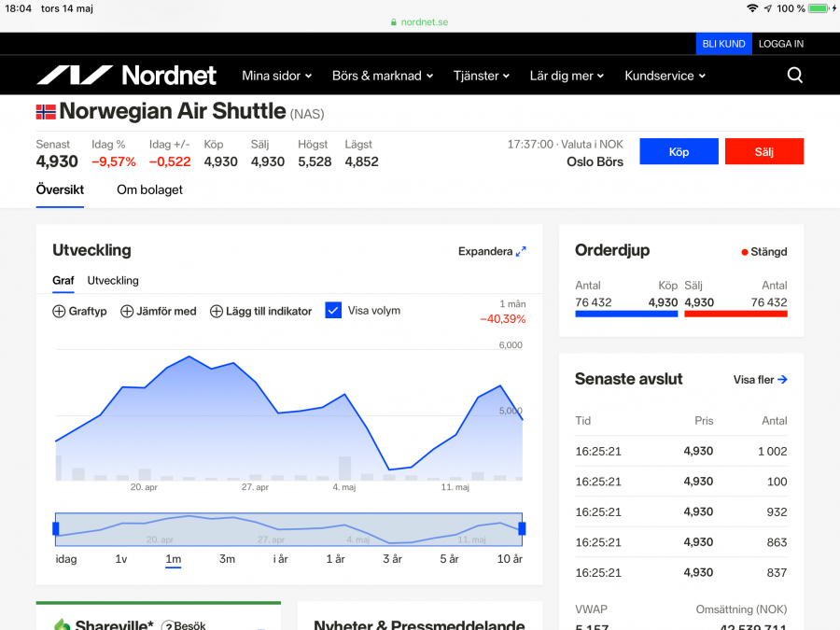Click the Senaste avslut heading
Screen dimensions: 840x630
pyautogui.click(x=628, y=379)
